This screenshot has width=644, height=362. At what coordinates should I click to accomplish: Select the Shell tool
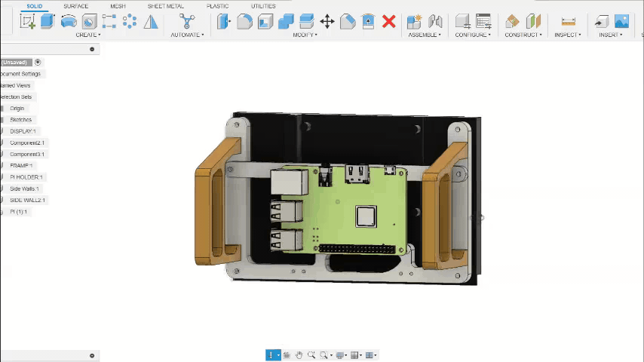[265, 21]
